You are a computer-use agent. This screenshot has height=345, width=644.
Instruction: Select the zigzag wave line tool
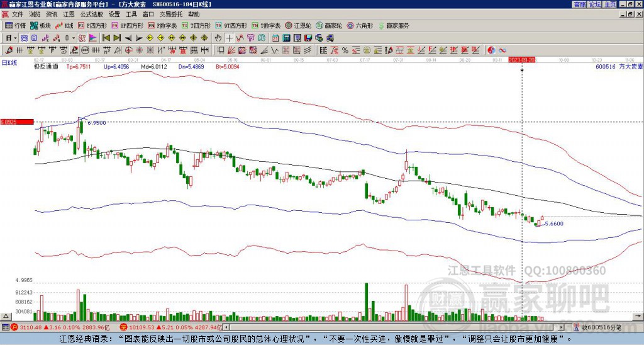tap(274, 50)
